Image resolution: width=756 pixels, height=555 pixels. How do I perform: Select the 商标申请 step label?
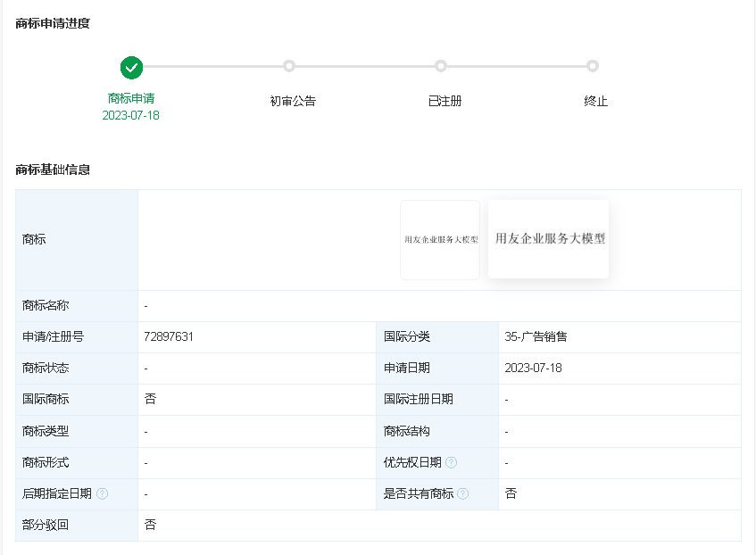[131, 98]
